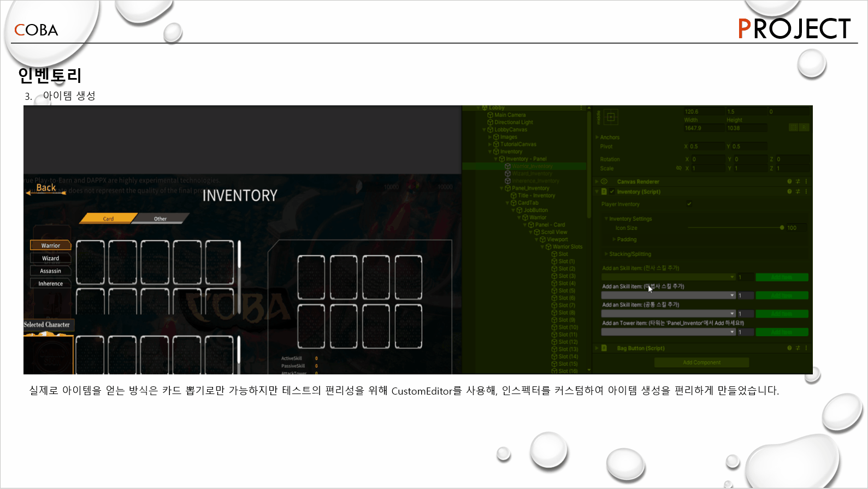Screen dimensions: 868x489
Task: Click the CardTab object icon
Action: click(x=513, y=203)
